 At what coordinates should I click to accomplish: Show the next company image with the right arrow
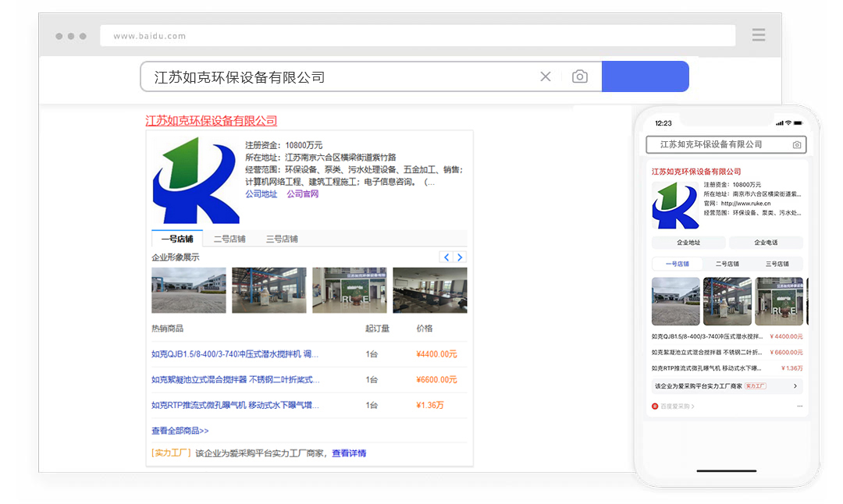pyautogui.click(x=460, y=257)
